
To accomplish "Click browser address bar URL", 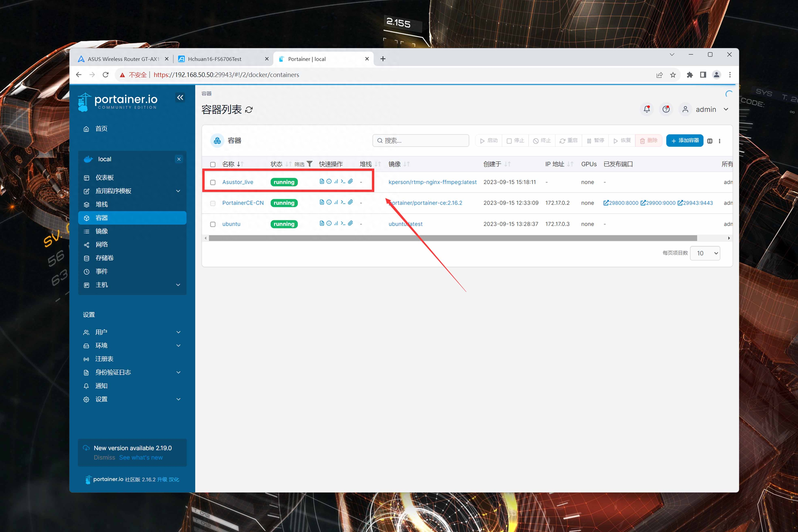I will [226, 75].
